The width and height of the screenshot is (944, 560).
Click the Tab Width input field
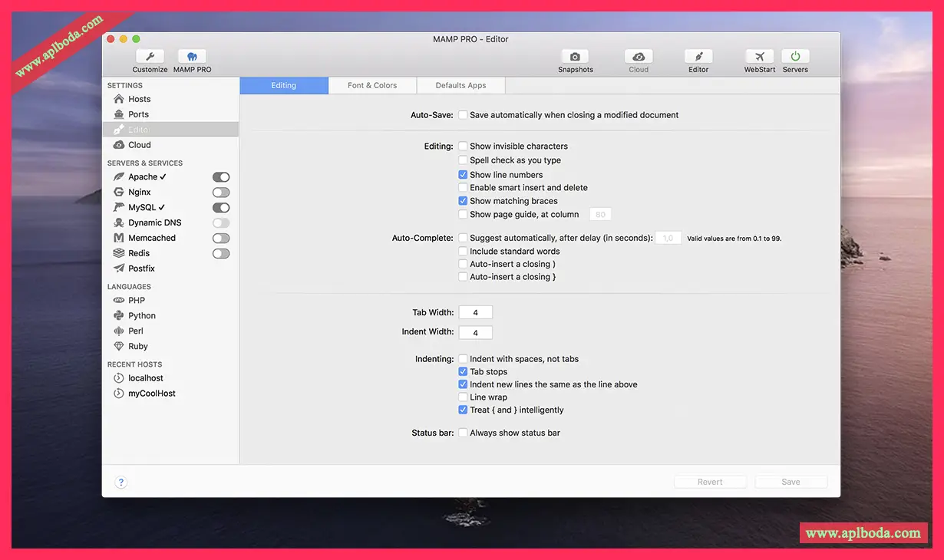point(475,312)
